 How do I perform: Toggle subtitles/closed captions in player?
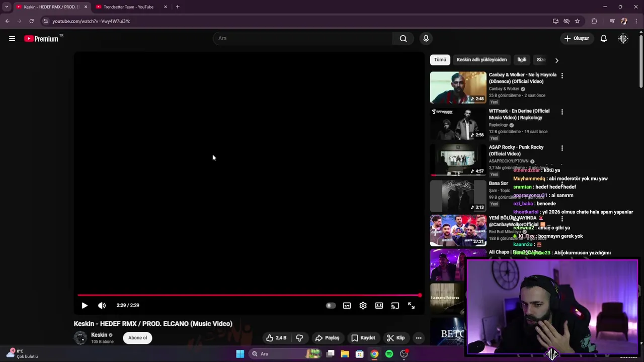click(347, 305)
